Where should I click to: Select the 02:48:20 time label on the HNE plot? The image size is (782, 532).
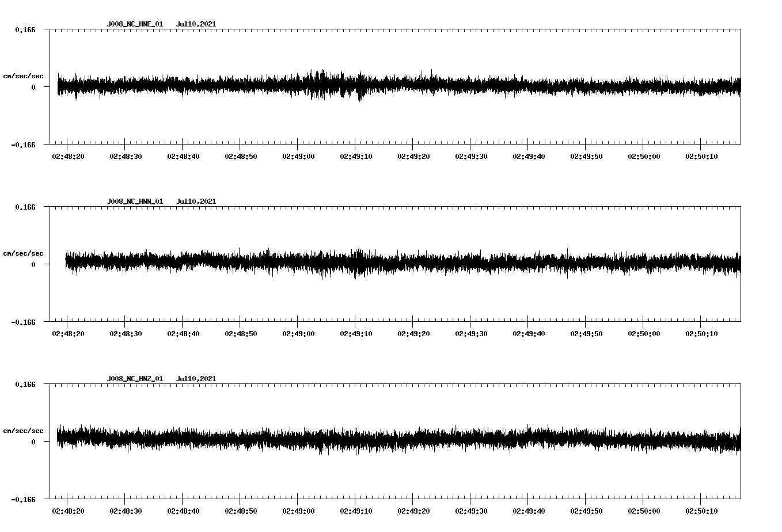click(68, 156)
